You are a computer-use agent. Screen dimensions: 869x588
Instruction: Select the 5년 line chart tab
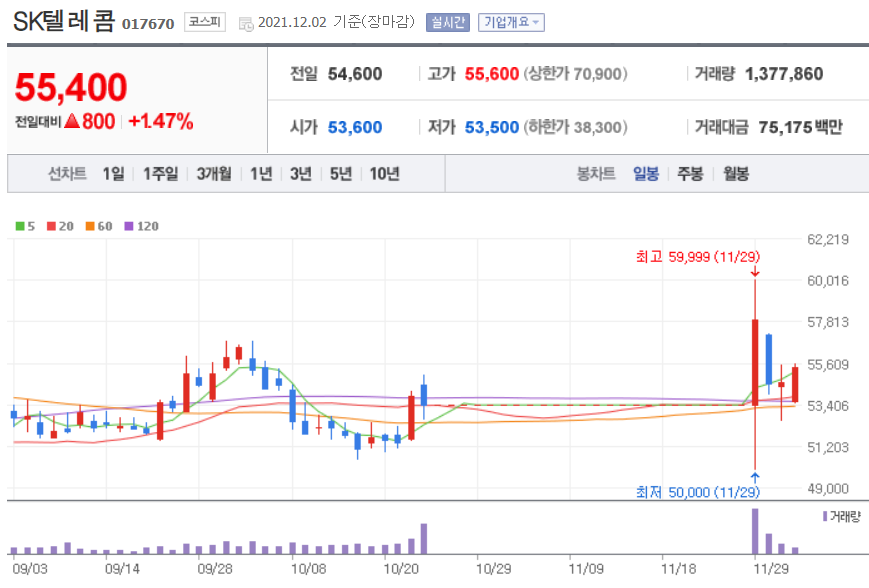click(x=341, y=174)
